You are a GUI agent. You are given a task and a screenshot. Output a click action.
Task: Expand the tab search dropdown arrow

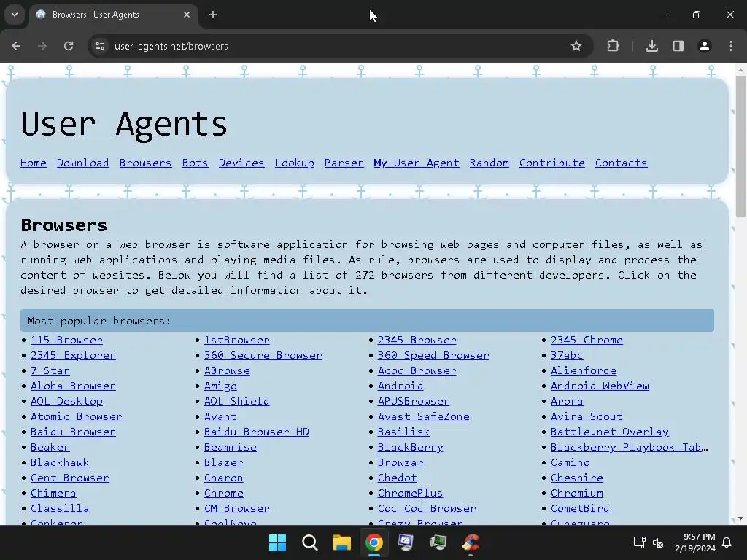coord(15,15)
